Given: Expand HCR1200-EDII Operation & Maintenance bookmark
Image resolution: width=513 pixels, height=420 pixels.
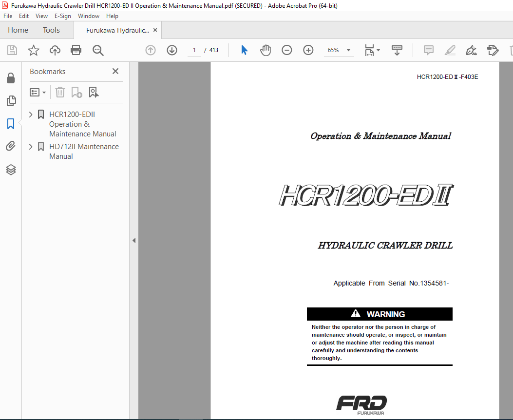Looking at the screenshot, I should coord(31,115).
